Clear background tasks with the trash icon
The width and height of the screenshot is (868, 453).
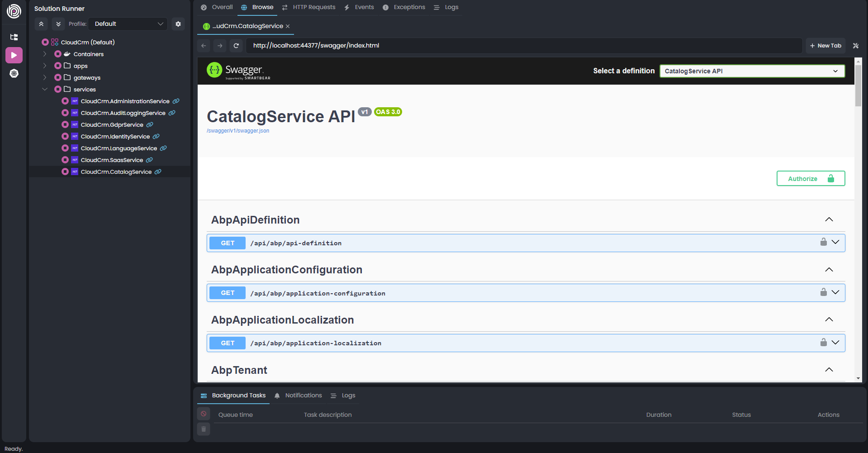click(203, 429)
